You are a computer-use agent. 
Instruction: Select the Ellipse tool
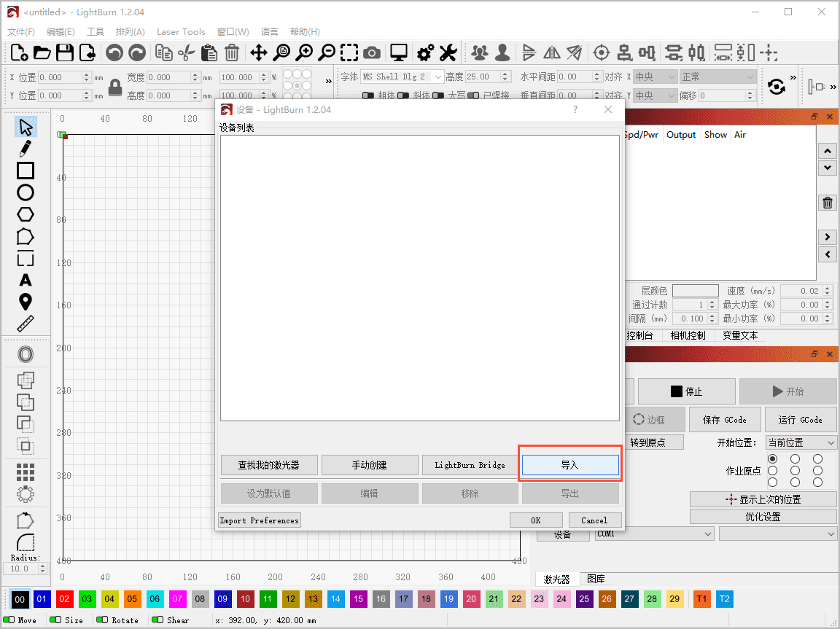point(26,192)
